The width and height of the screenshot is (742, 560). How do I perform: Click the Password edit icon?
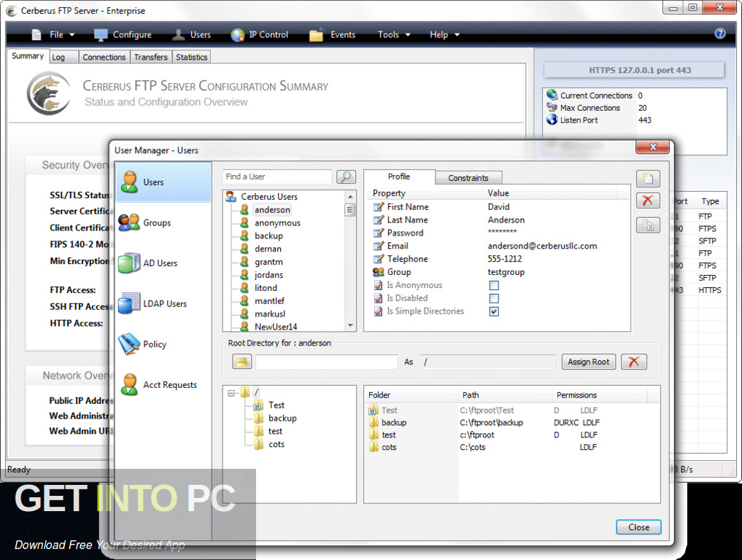pos(379,233)
